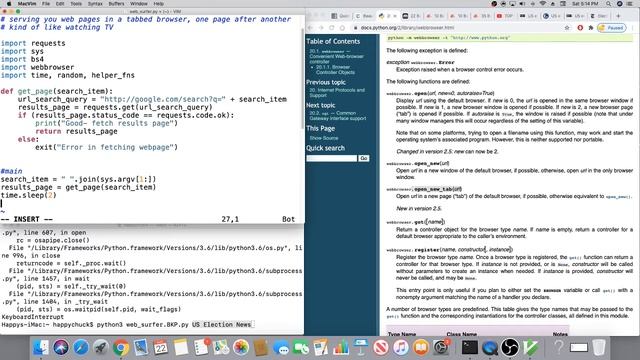Screen dimensions: 640x360
Task: Open '20.1. webbrowser' table of contents link
Action: tap(336, 56)
